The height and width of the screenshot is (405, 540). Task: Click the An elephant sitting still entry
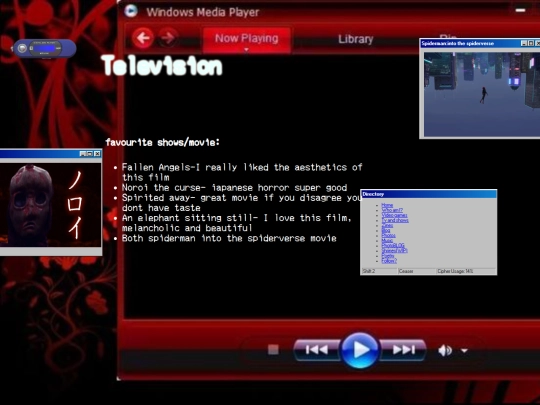(236, 223)
